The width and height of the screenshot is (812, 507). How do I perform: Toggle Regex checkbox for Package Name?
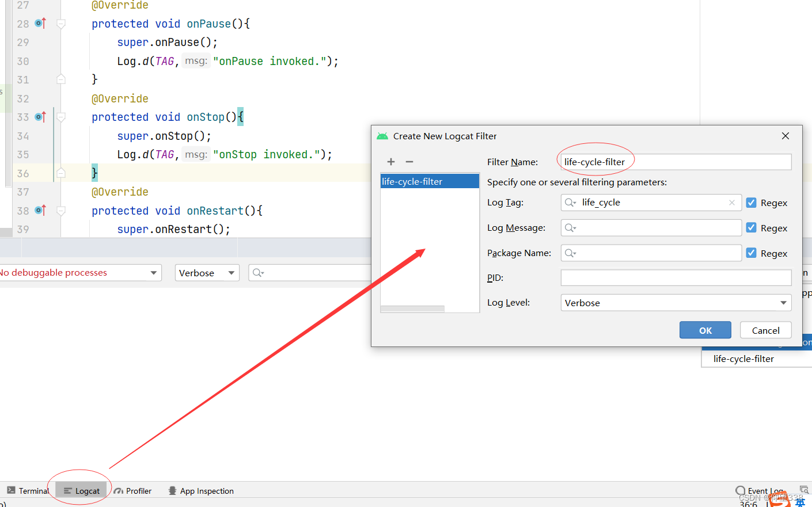(x=752, y=253)
